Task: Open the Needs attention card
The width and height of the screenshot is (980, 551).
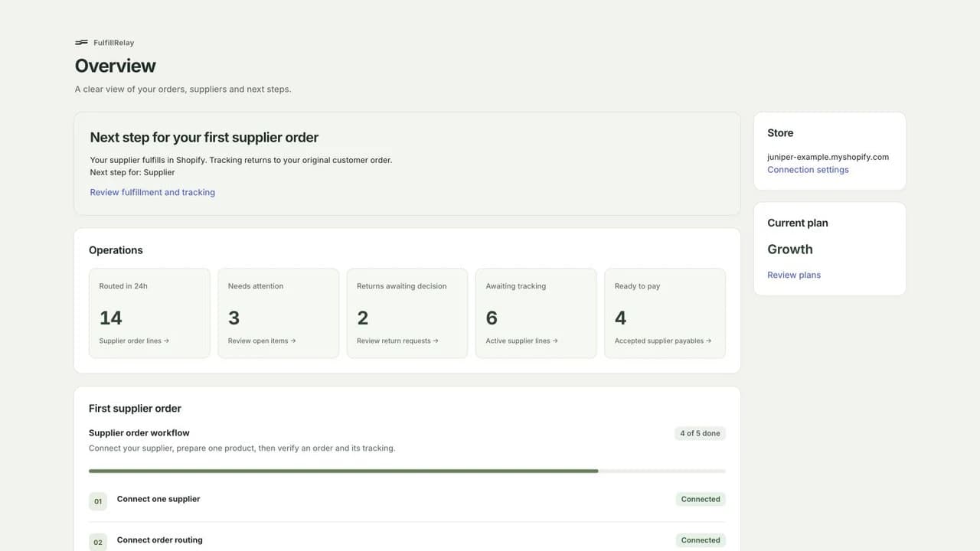Action: (x=278, y=313)
